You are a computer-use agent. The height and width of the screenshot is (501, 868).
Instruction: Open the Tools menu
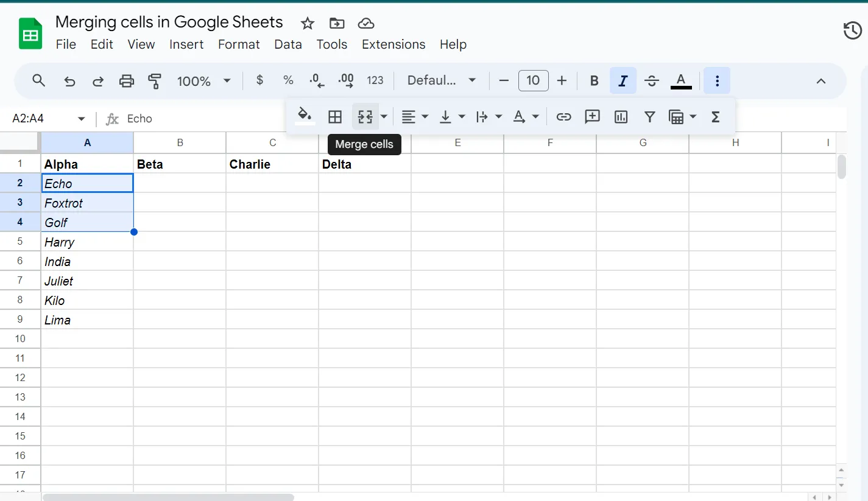(332, 44)
